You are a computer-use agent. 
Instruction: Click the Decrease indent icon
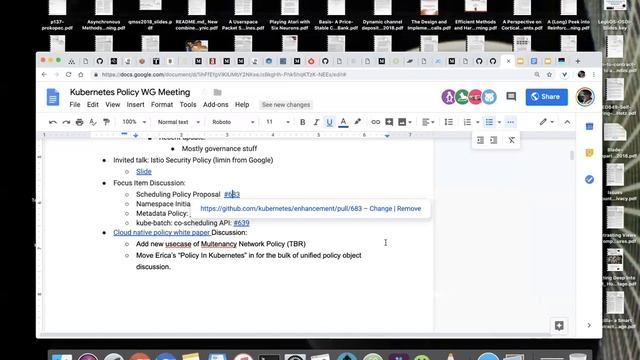tap(480, 140)
